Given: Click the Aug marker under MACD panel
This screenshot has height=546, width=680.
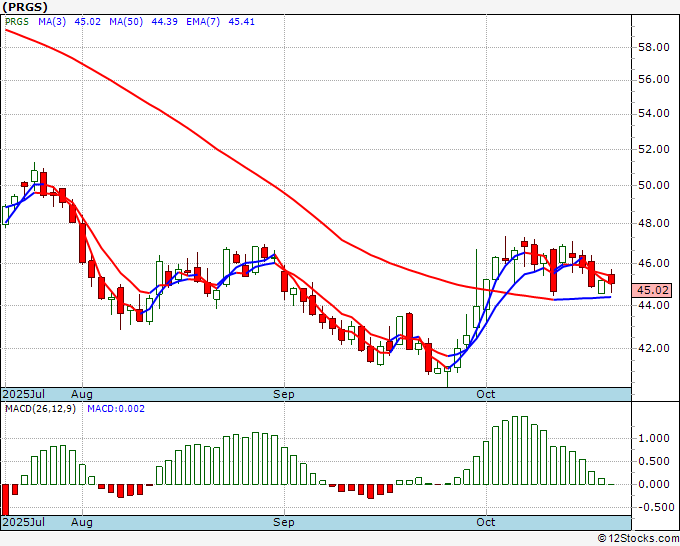Looking at the screenshot, I should [x=82, y=522].
